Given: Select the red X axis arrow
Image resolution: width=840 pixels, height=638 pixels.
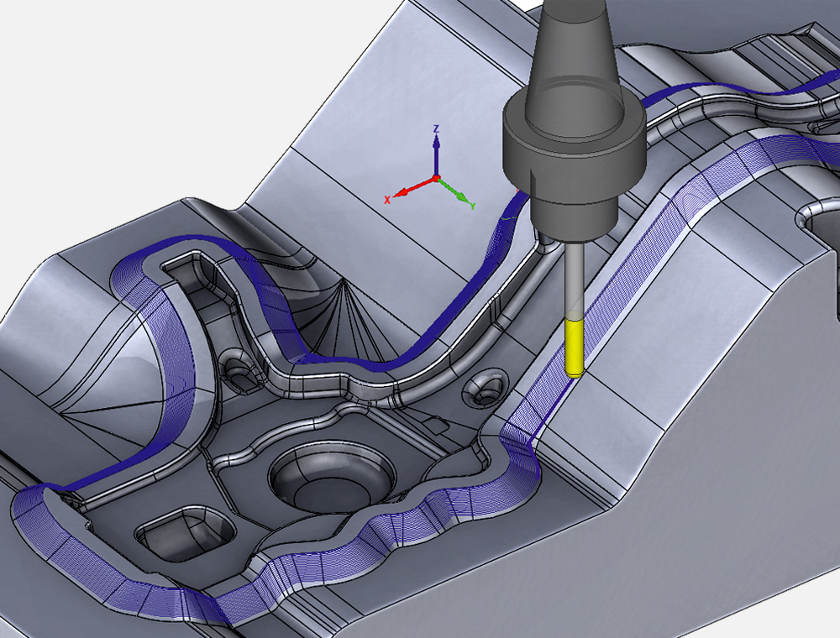Looking at the screenshot, I should click(414, 188).
